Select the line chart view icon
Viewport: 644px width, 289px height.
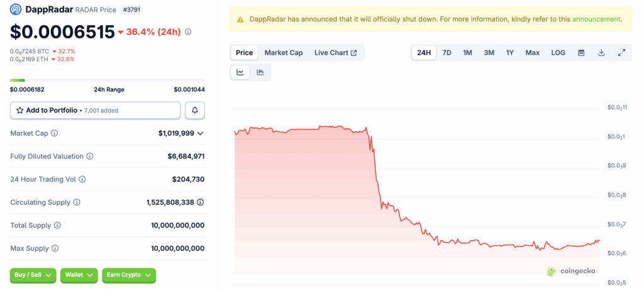[240, 72]
